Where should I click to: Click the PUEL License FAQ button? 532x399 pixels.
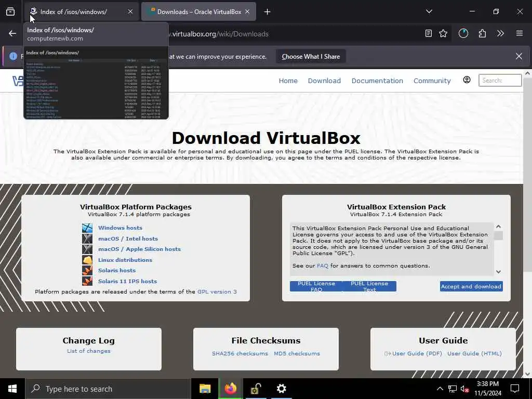coord(316,286)
